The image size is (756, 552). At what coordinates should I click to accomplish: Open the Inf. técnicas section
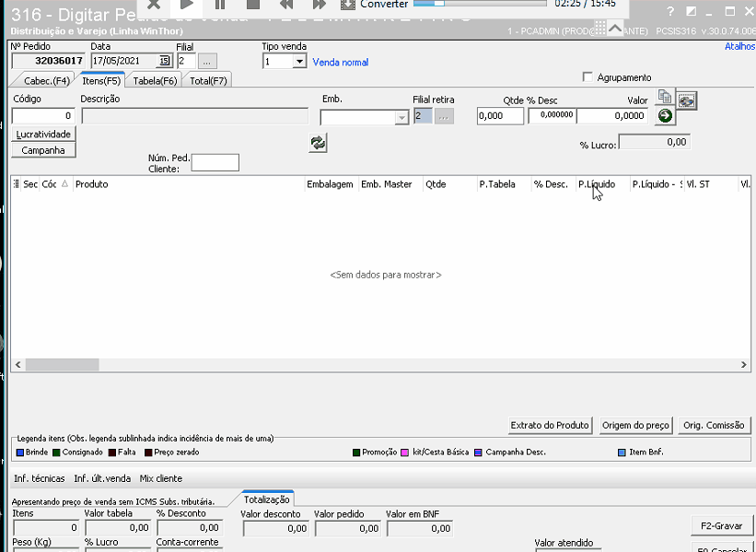(39, 478)
